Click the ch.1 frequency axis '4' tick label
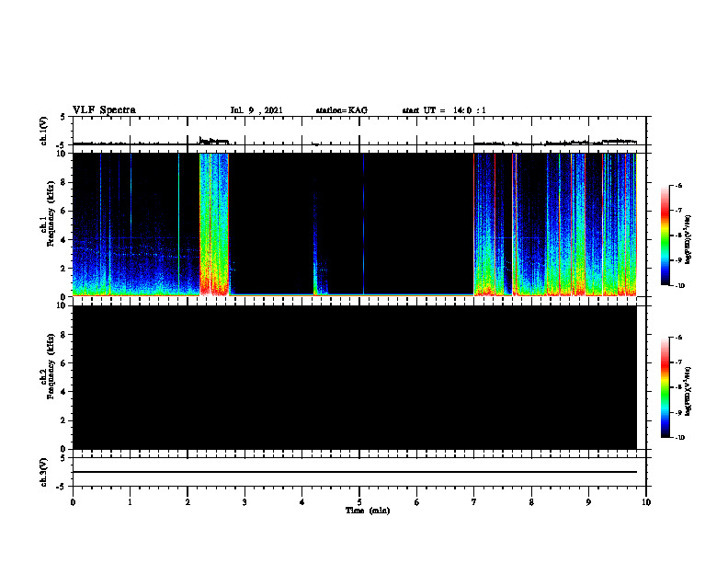Image resolution: width=728 pixels, height=563 pixels. [x=63, y=240]
